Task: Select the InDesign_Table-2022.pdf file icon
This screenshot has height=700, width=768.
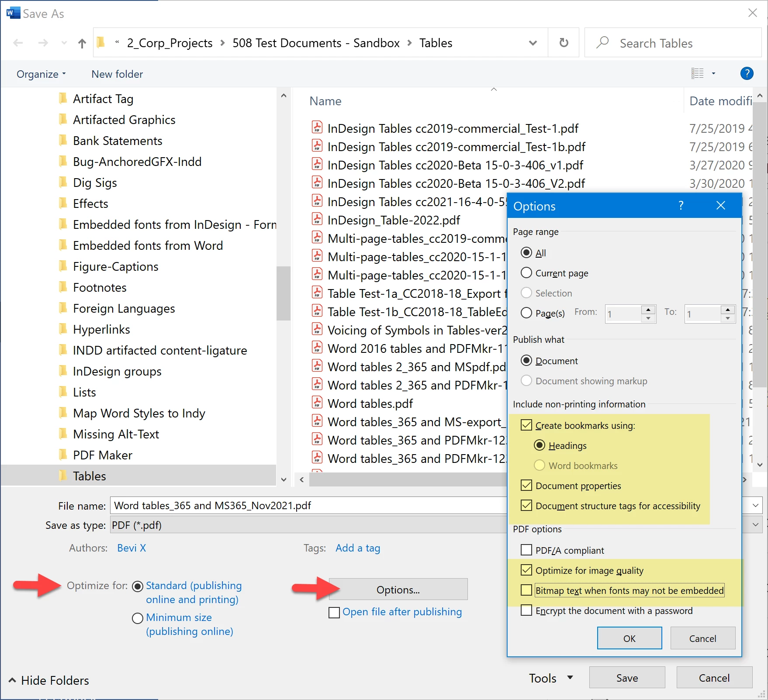Action: coord(317,219)
